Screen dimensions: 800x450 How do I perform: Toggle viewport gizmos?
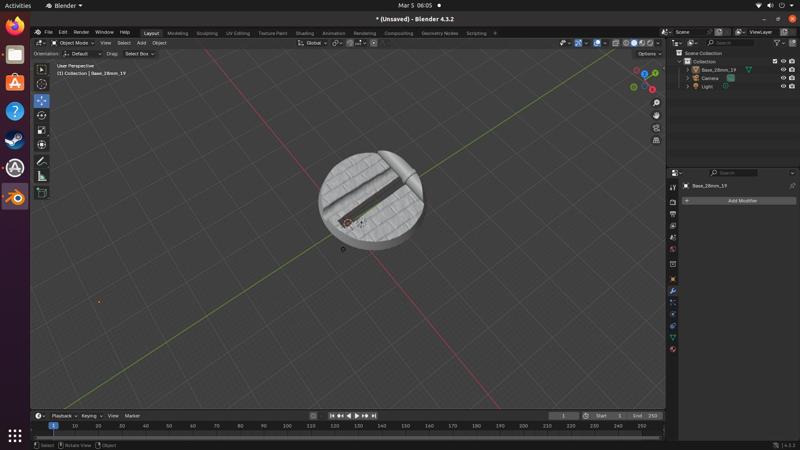pos(579,43)
